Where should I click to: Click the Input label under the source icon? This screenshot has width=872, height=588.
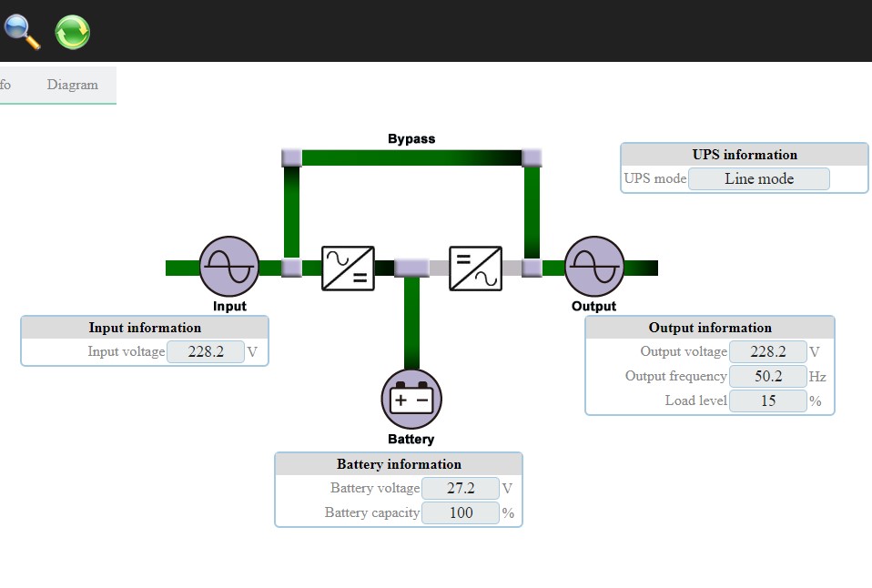point(229,306)
